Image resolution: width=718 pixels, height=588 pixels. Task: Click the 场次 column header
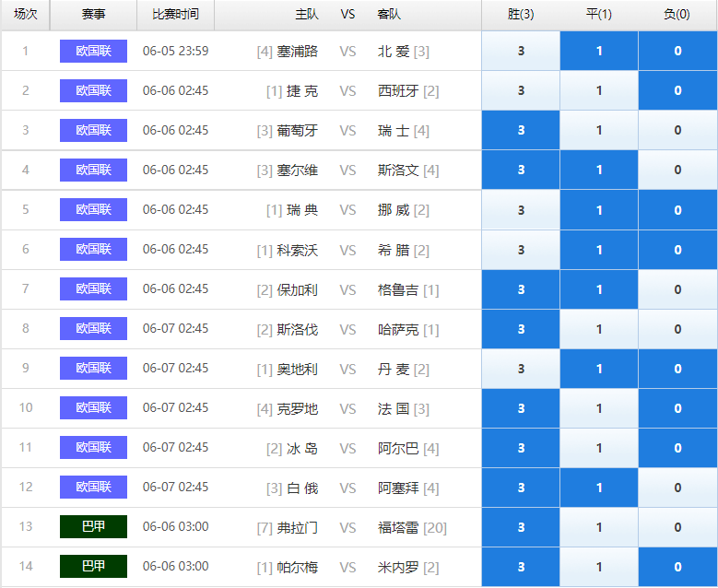point(25,14)
